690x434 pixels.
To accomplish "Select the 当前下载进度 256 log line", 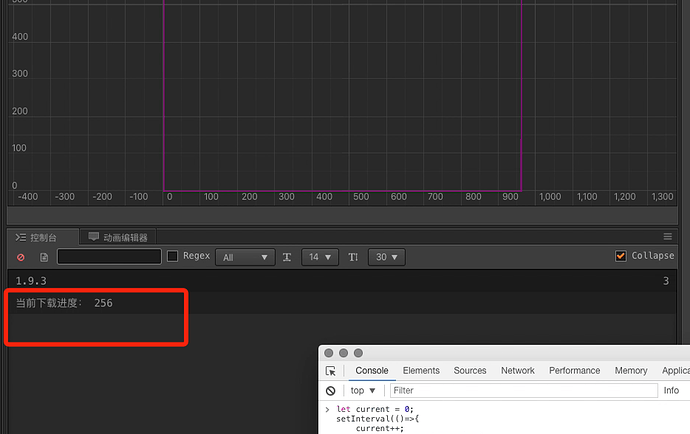I will coord(342,303).
